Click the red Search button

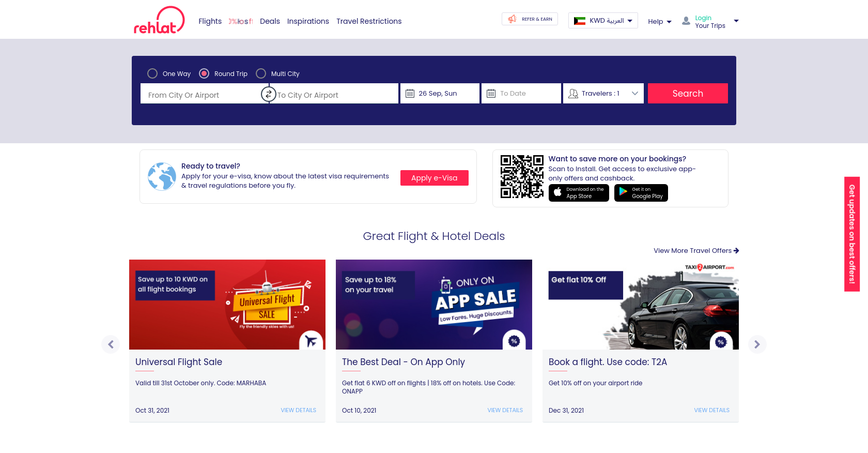[688, 94]
